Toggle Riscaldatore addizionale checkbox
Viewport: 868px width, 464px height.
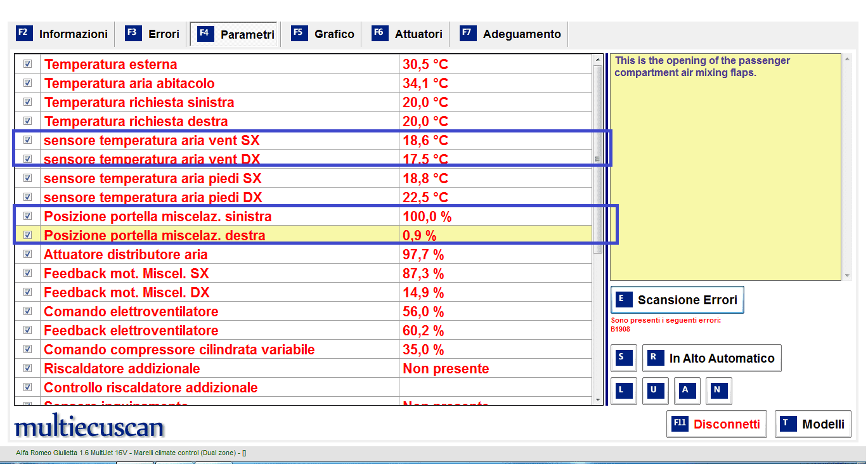coord(27,368)
